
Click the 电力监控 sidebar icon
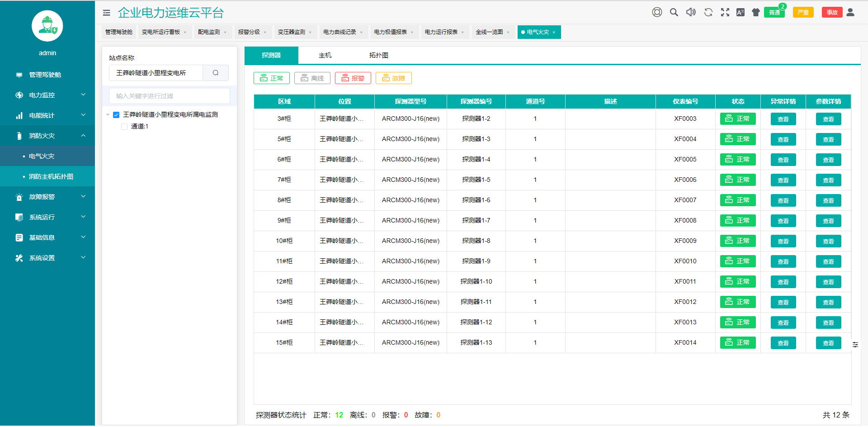tap(19, 95)
